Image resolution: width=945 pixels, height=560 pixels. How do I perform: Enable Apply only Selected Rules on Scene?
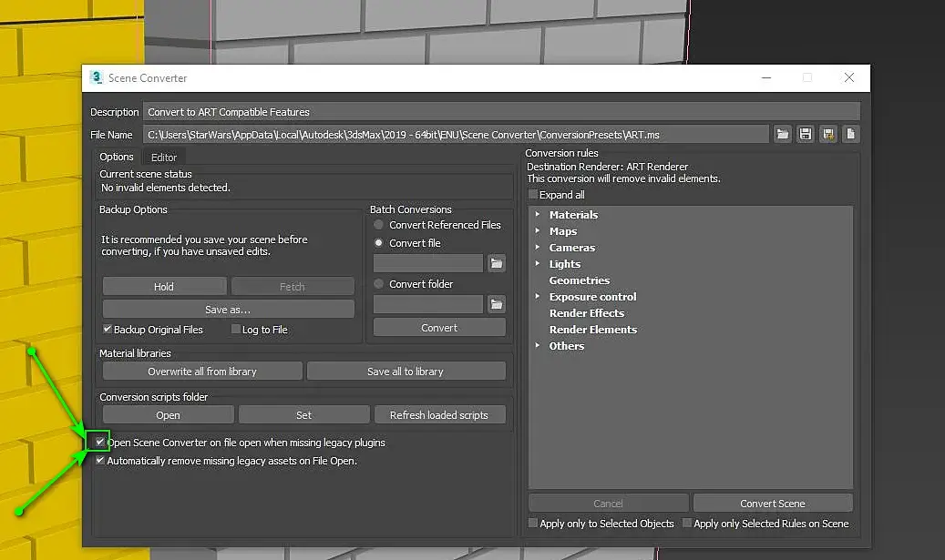tap(686, 523)
